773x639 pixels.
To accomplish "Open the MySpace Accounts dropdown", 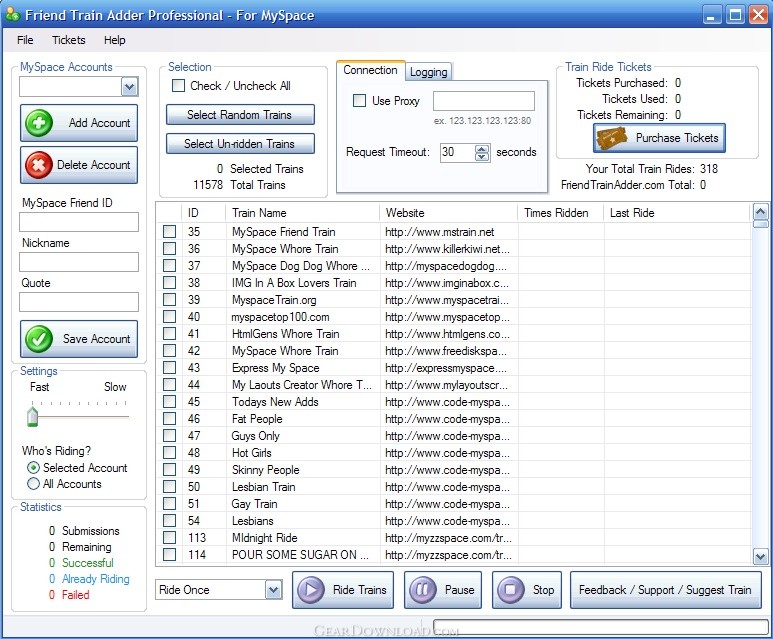I will tap(129, 87).
